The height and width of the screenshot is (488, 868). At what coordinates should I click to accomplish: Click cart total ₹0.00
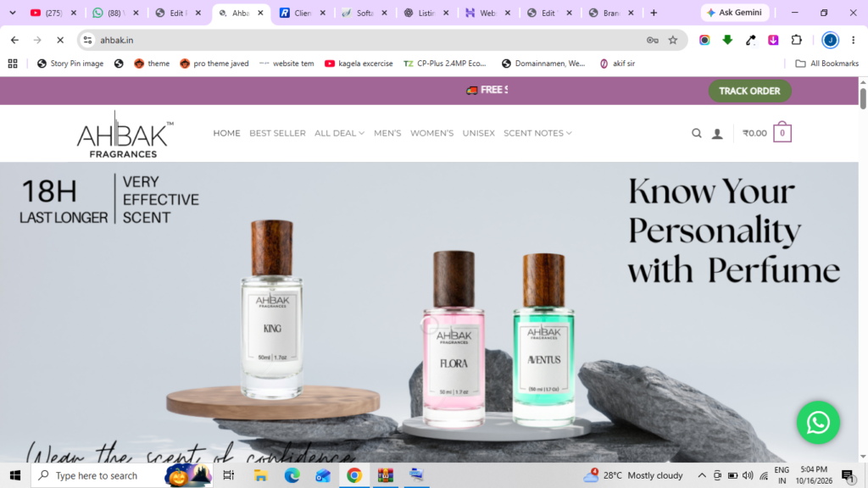754,133
